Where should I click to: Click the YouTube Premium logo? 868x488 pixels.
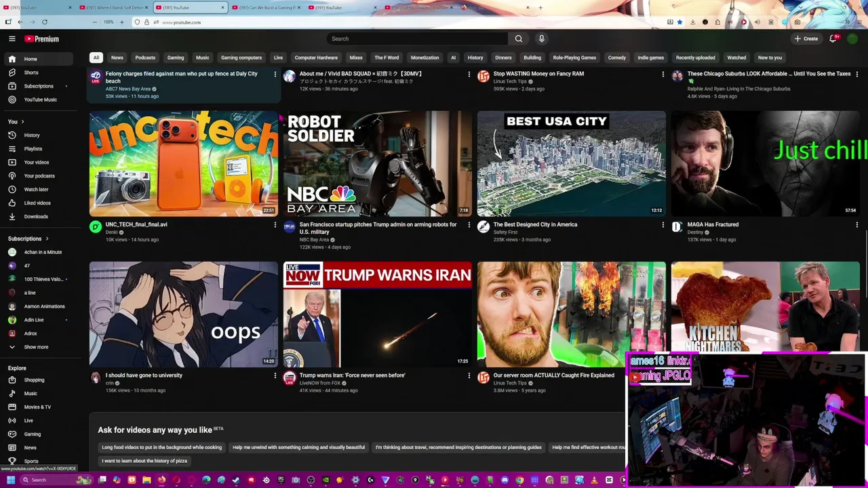click(42, 39)
